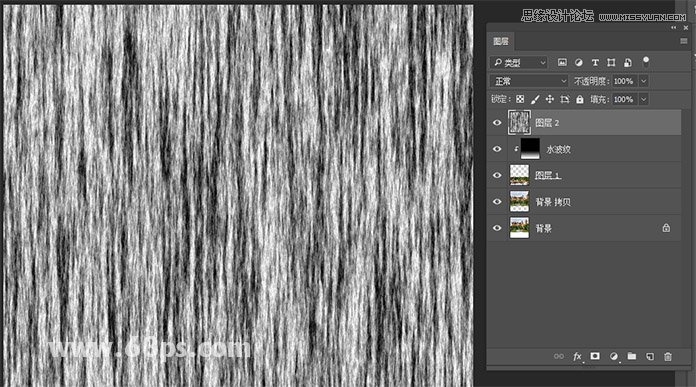
Task: Hide the 背景 layer
Action: tap(497, 228)
